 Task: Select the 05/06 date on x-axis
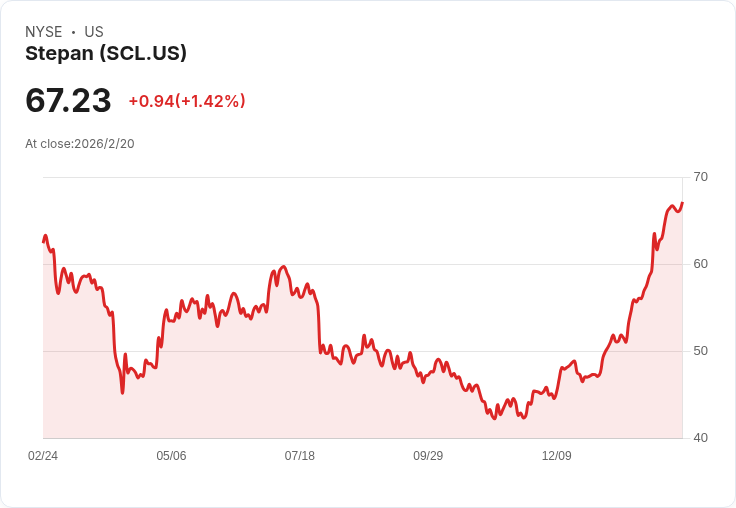[171, 456]
